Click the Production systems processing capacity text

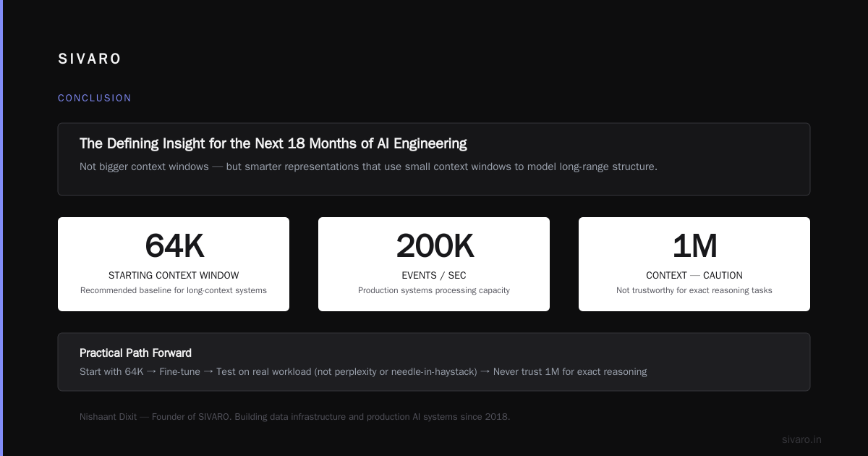coord(434,290)
